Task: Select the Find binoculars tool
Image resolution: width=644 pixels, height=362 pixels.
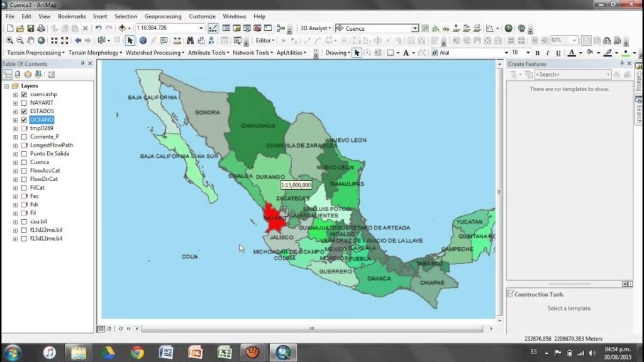Action: point(189,40)
